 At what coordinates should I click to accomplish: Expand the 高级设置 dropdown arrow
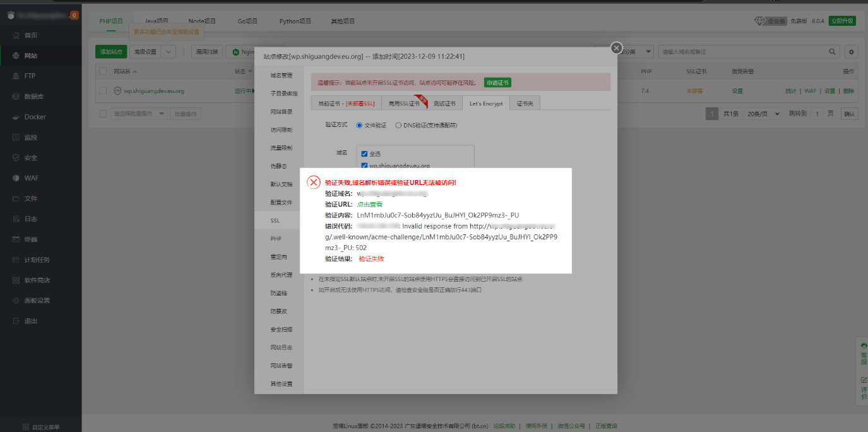pyautogui.click(x=169, y=52)
